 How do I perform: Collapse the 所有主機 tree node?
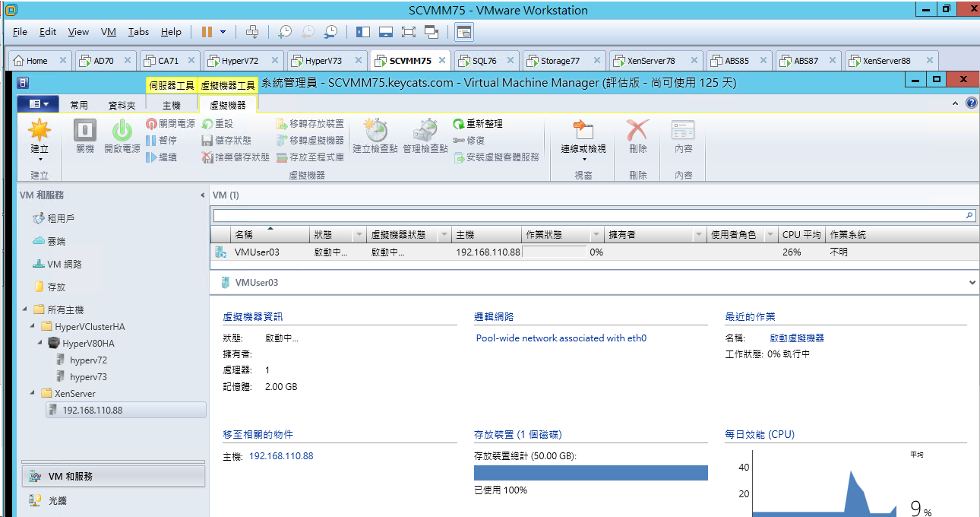tap(25, 309)
